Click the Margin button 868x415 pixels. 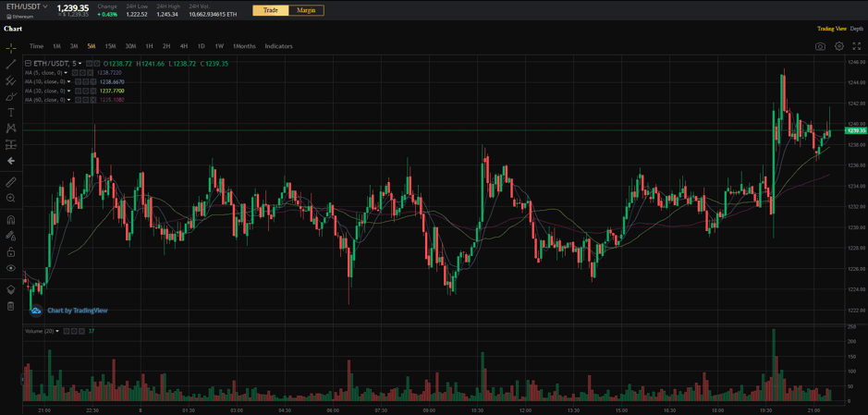tap(306, 10)
